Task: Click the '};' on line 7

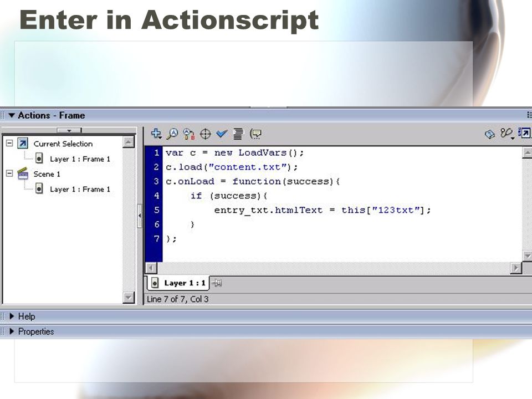Action: point(171,239)
